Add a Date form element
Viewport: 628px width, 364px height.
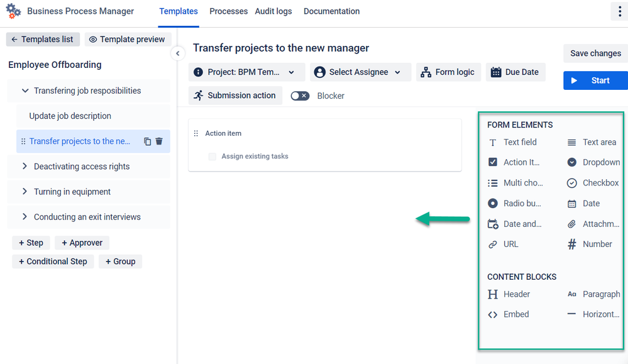(583, 204)
